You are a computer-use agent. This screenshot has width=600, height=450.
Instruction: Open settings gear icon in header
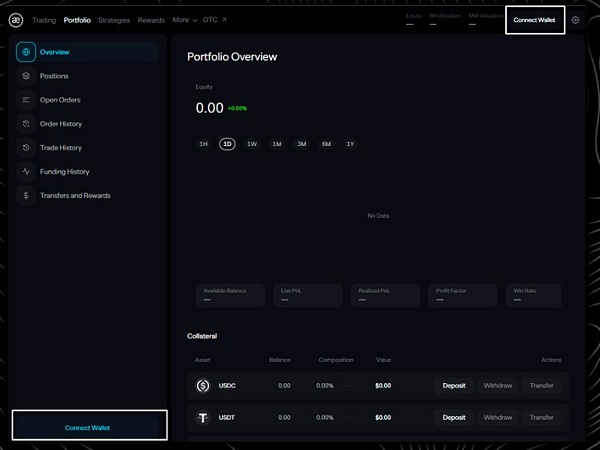coord(575,19)
